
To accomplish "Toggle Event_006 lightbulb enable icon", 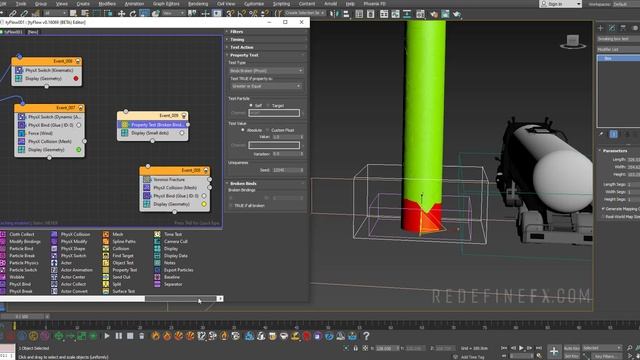I will tap(78, 61).
